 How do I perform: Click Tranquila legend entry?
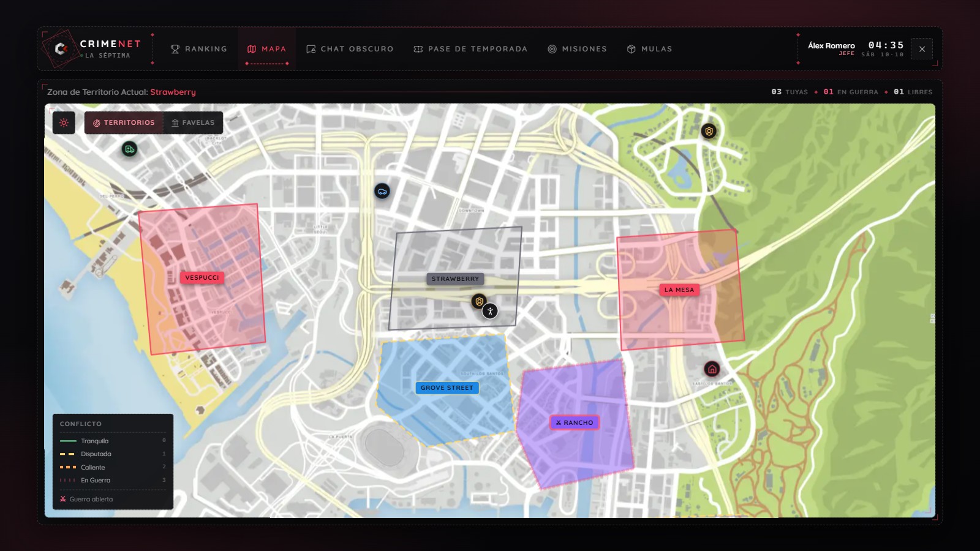coord(113,441)
